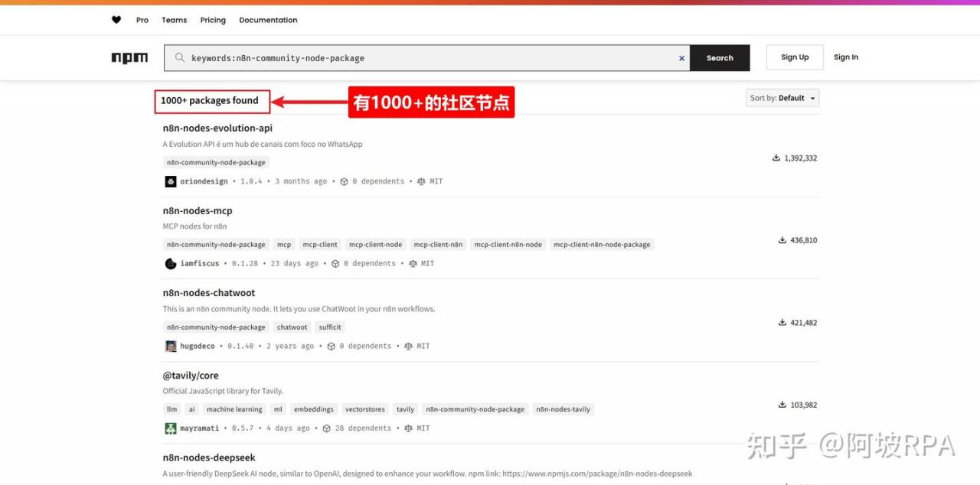
Task: Open the Sort by Default dropdown
Action: 782,98
